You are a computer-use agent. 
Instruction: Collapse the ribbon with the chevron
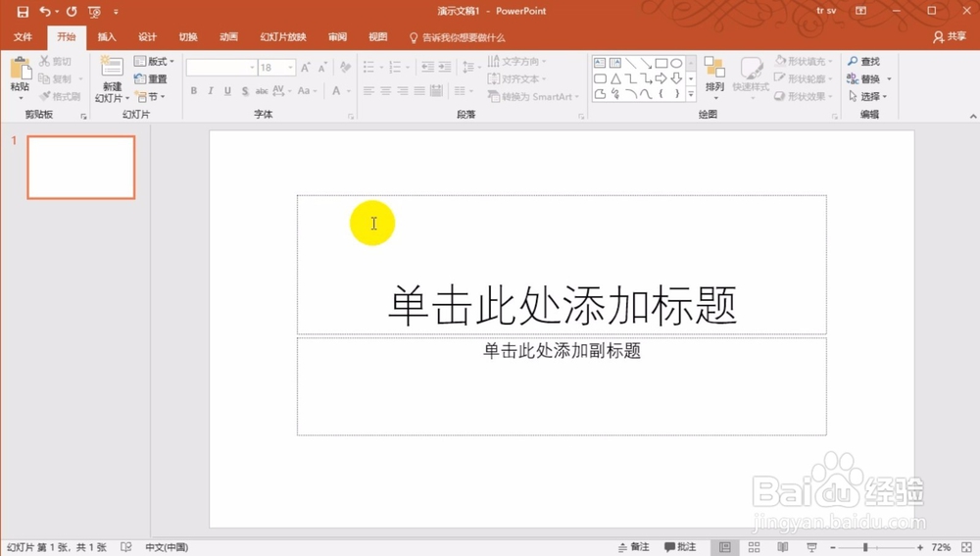(x=973, y=117)
